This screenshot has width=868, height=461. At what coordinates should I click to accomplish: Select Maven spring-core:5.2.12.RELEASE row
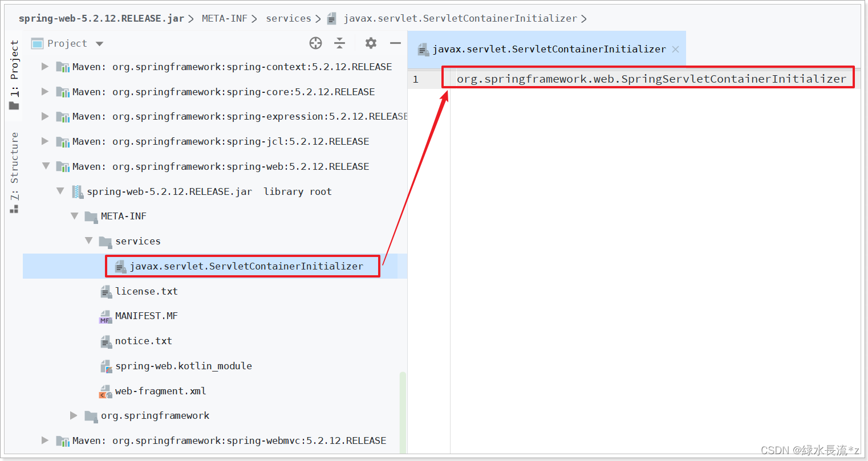coord(214,92)
